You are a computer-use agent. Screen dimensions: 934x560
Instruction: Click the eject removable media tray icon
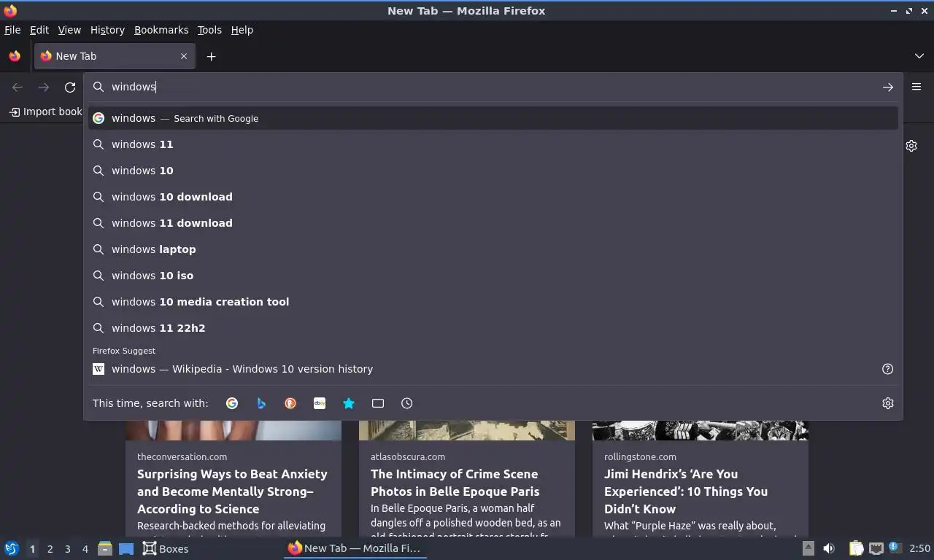pos(808,548)
